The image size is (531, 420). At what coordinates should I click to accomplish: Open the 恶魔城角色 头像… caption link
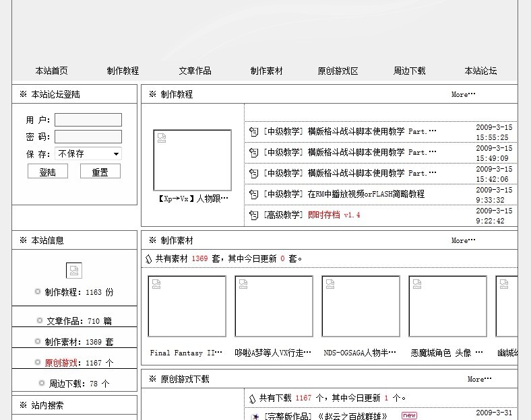coord(447,353)
